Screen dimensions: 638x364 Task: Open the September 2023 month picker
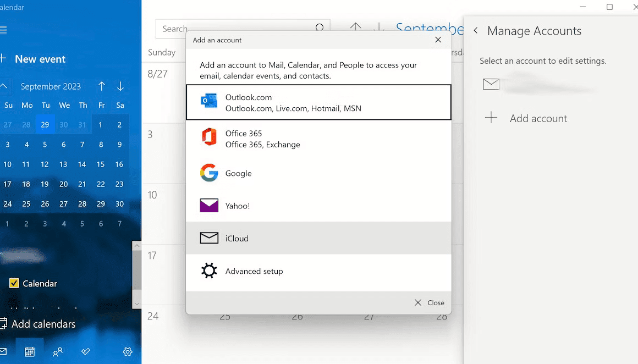(51, 86)
